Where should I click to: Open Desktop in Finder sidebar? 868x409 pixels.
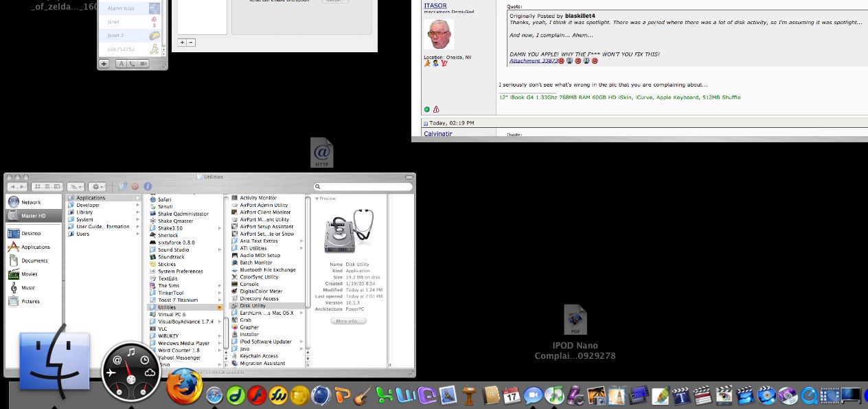click(34, 233)
